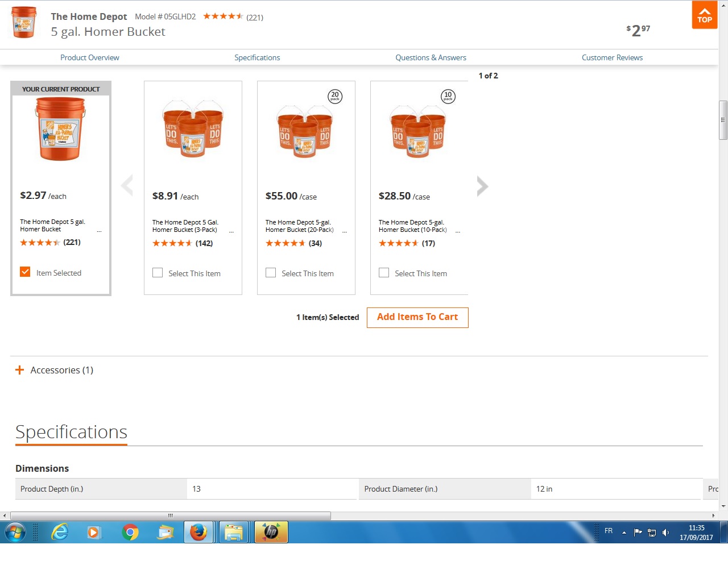The image size is (728, 582).
Task: Click the network tray icon
Action: coord(652,533)
